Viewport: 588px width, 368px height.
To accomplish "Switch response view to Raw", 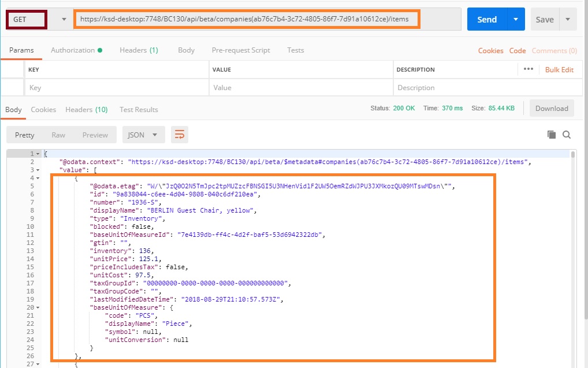I will point(58,135).
